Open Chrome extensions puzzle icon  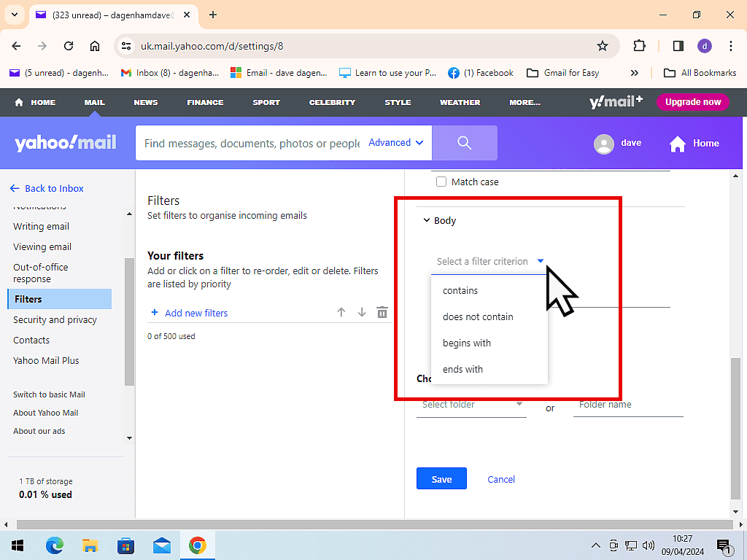[x=639, y=46]
